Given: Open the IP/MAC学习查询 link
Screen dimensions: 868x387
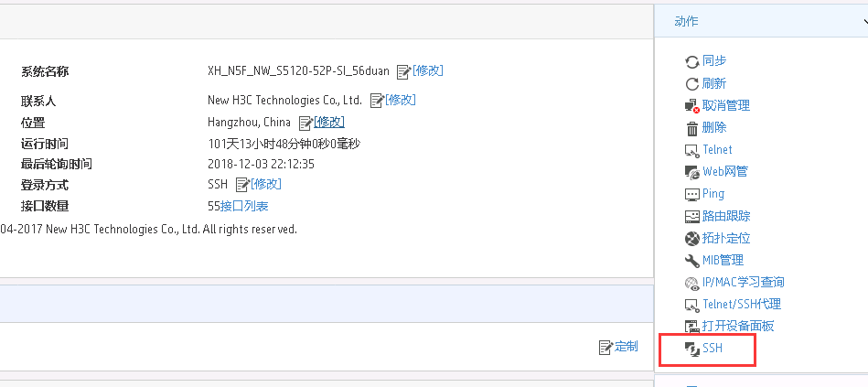Looking at the screenshot, I should coord(743,282).
